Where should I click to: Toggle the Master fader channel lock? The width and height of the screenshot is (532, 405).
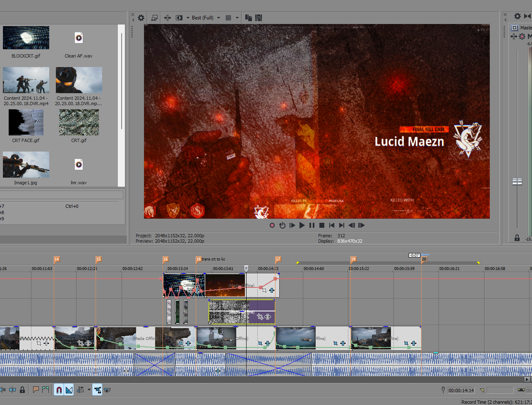tap(517, 238)
